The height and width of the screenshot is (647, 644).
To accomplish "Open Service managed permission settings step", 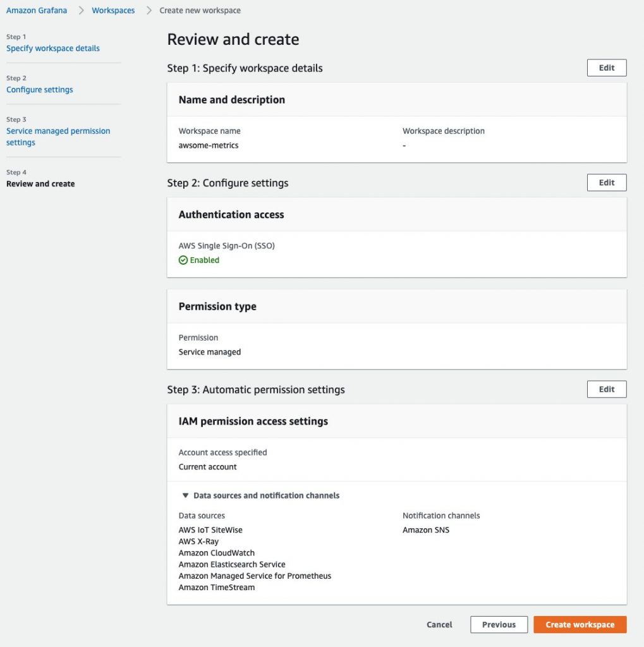I will [x=58, y=136].
